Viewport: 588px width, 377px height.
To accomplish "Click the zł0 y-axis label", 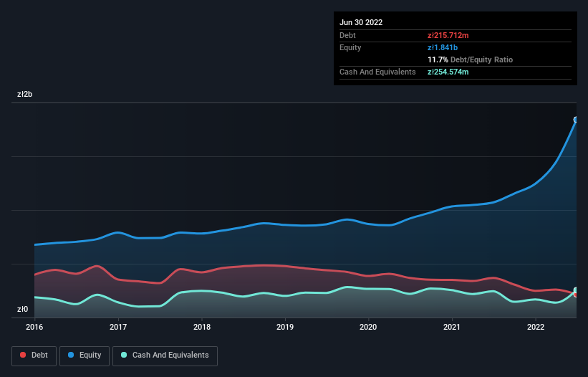I will [x=22, y=309].
